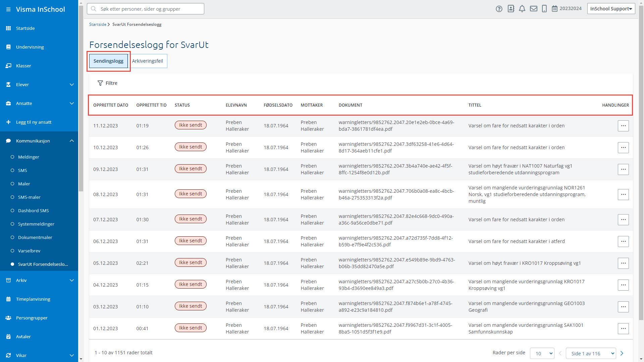Viewport: 644px width, 362px height.
Task: Click the mobile phone icon in header
Action: (x=544, y=9)
